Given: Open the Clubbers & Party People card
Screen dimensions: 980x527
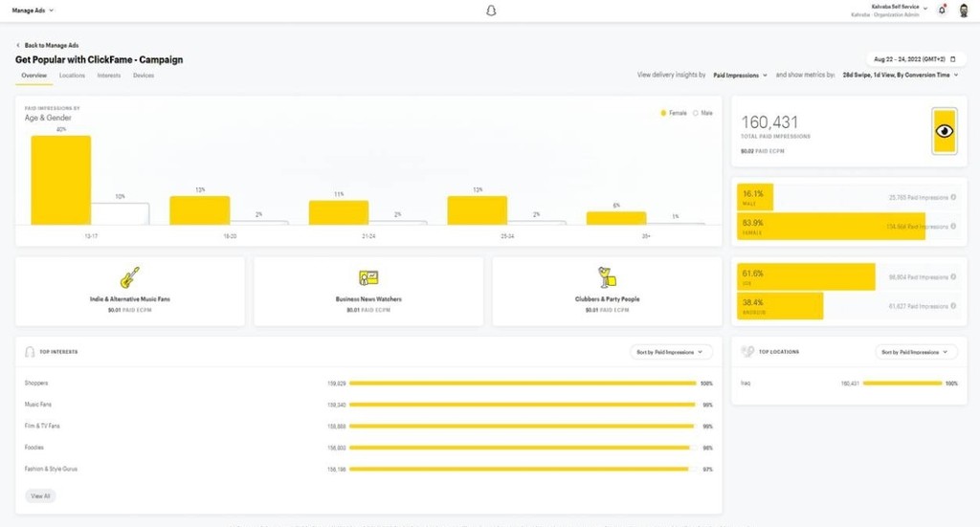Looking at the screenshot, I should (x=607, y=292).
